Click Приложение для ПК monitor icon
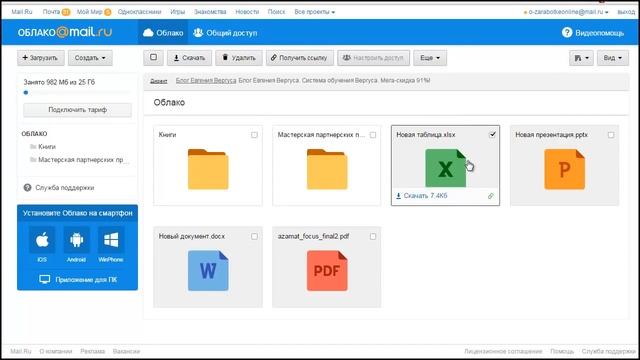Viewport: 640px width, 360px height. [x=44, y=280]
